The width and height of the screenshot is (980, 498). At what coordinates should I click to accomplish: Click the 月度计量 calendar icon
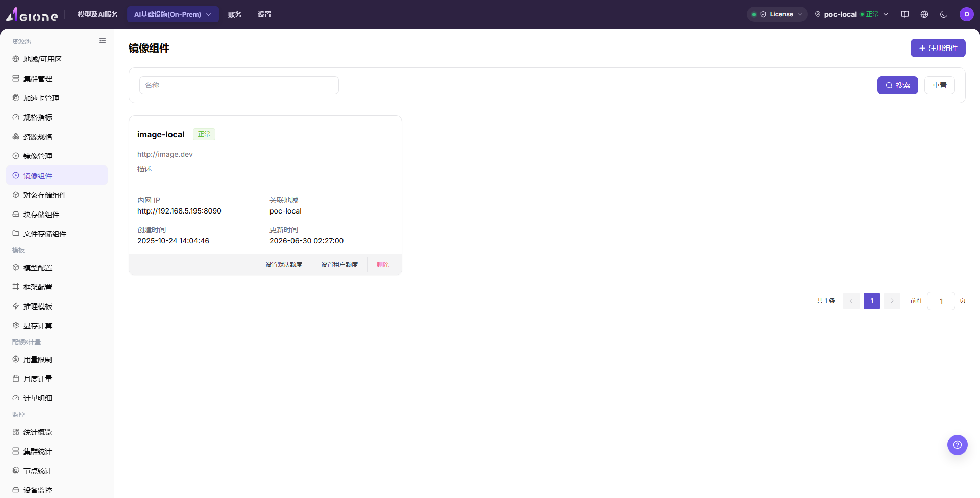(x=16, y=379)
